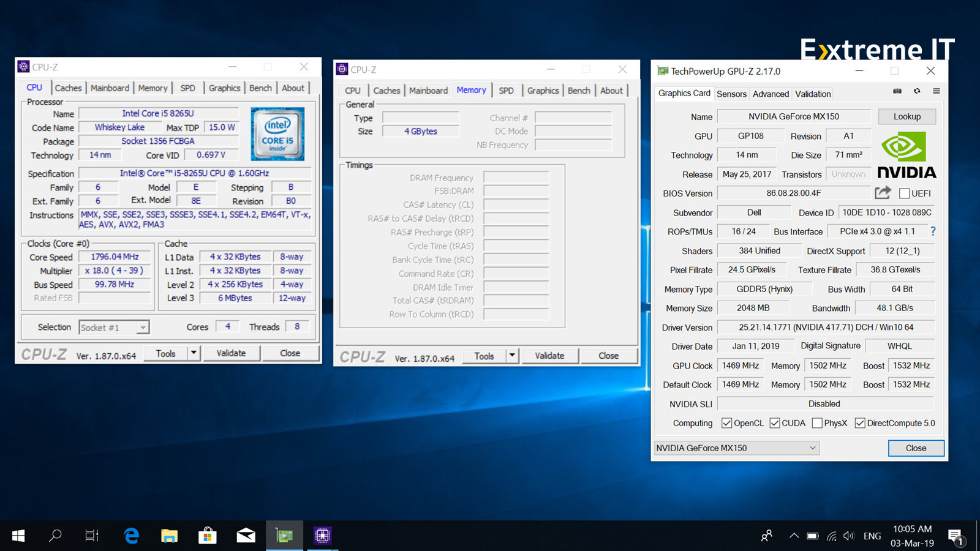Toggle the UEFI checkbox in GPU-Z
This screenshot has width=980, height=551.
(904, 193)
